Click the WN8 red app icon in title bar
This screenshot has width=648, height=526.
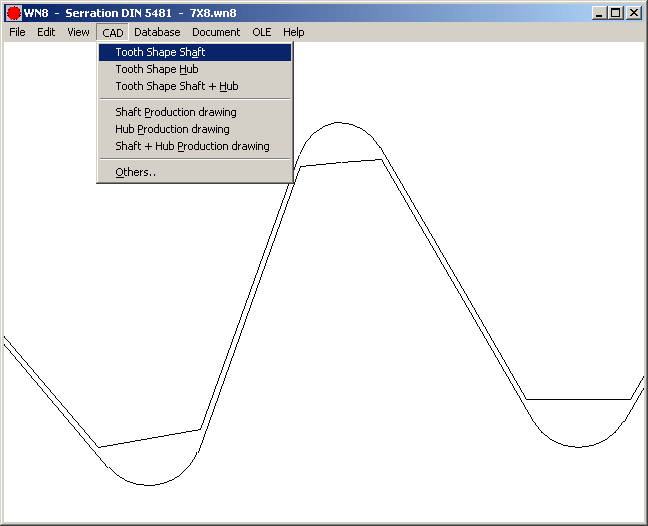pyautogui.click(x=14, y=13)
